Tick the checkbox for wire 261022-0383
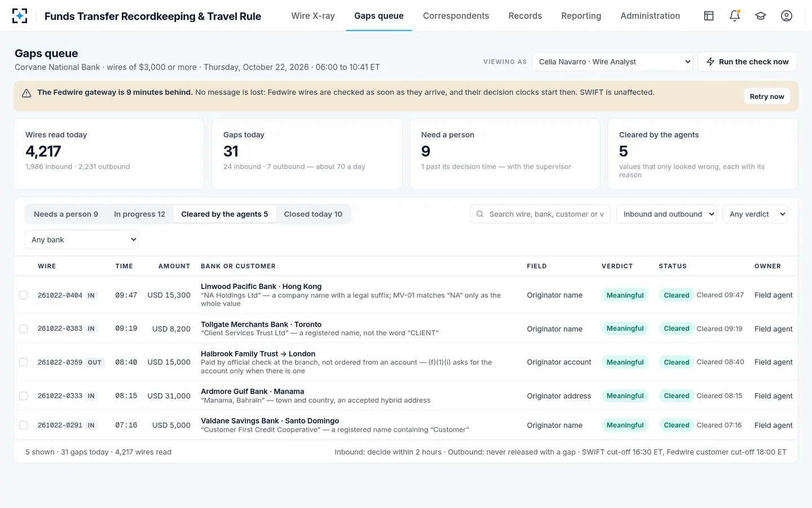Screen dimensions: 812x508 (x=24, y=329)
